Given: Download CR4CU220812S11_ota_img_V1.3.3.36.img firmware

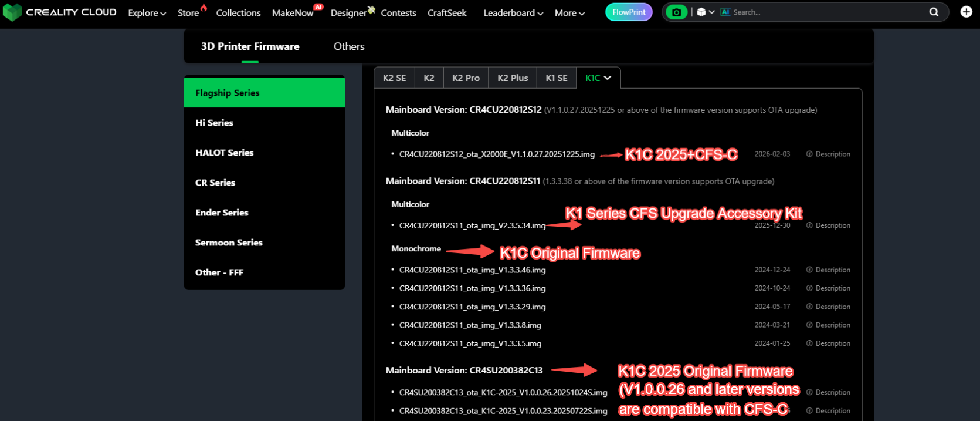Looking at the screenshot, I should tap(472, 288).
